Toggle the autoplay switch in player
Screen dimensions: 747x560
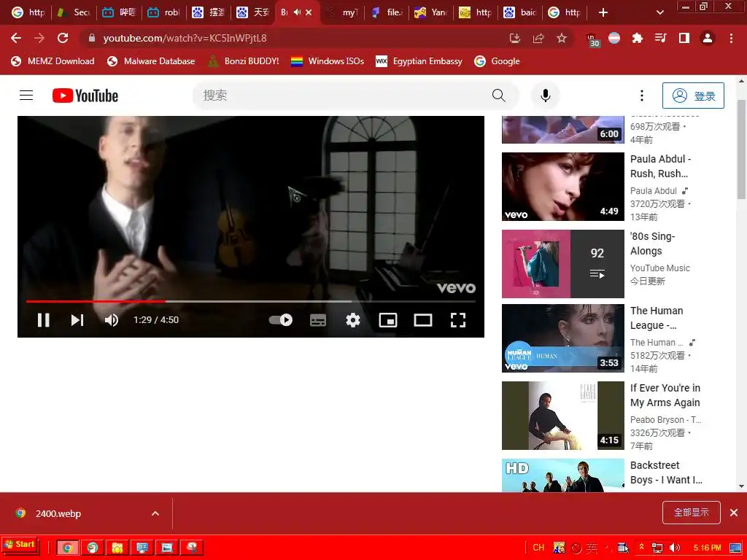(281, 320)
